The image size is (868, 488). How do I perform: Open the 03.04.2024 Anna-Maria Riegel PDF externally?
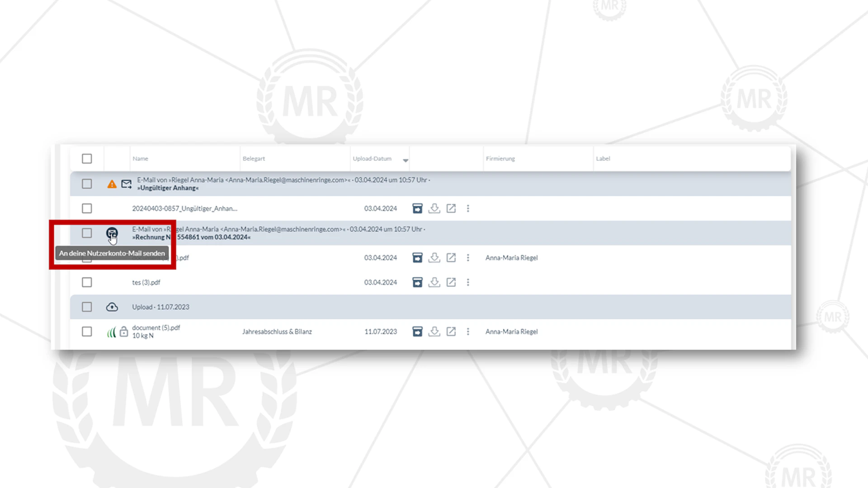coord(451,258)
